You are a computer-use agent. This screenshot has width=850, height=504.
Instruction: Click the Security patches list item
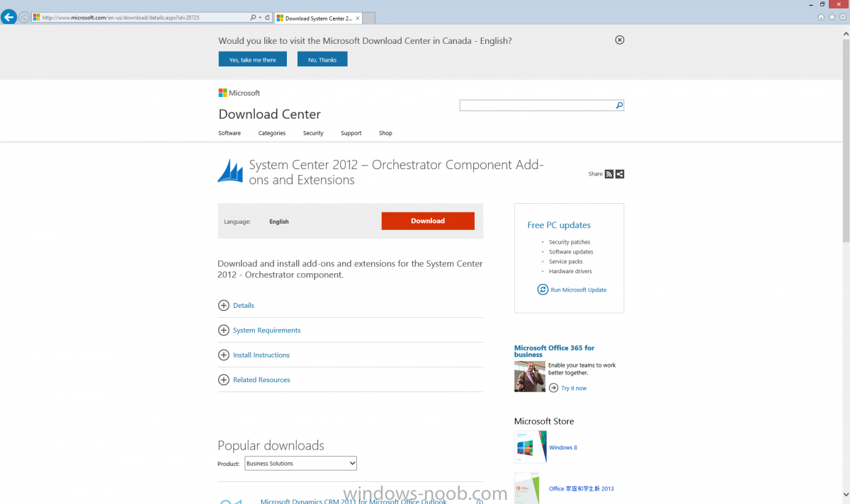(569, 242)
